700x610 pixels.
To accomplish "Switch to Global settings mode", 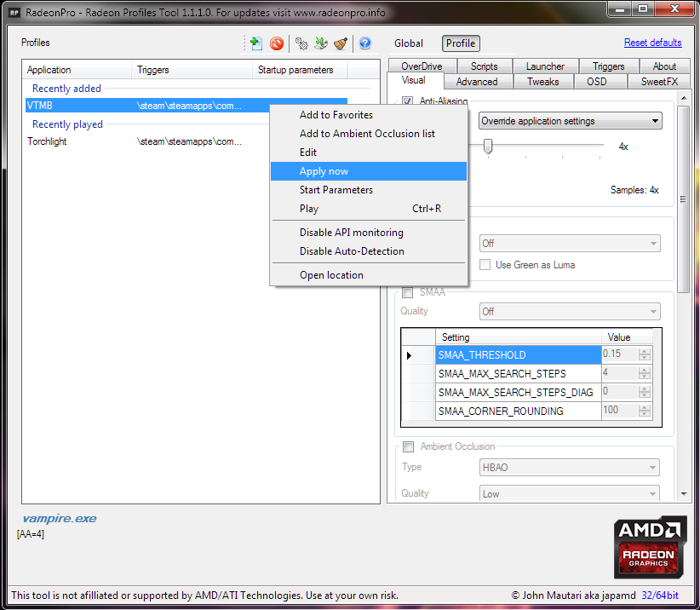I will [x=409, y=43].
